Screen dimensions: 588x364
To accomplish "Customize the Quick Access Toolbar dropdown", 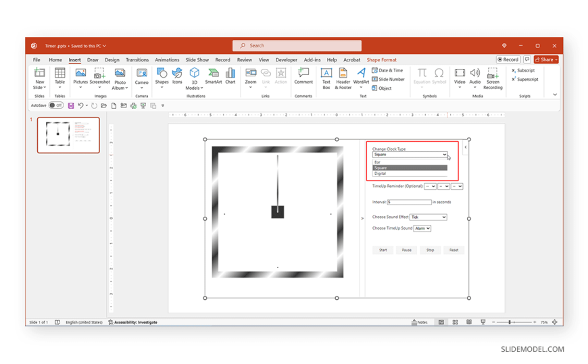I will [163, 106].
